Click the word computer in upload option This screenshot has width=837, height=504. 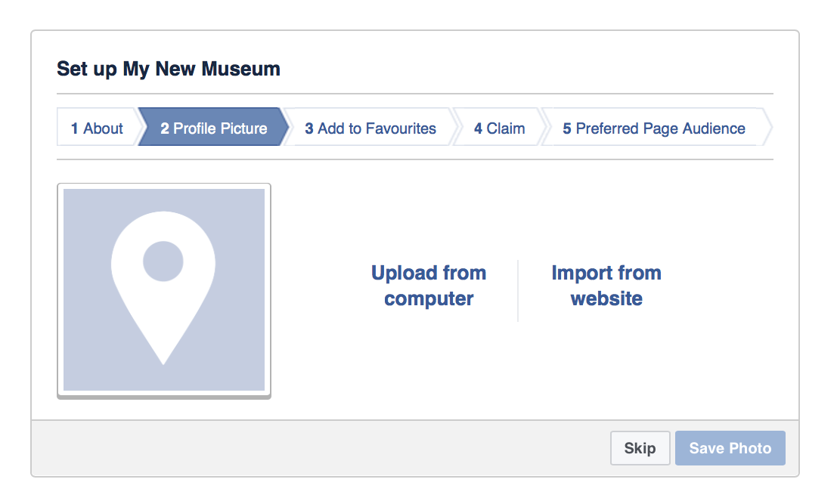point(429,298)
